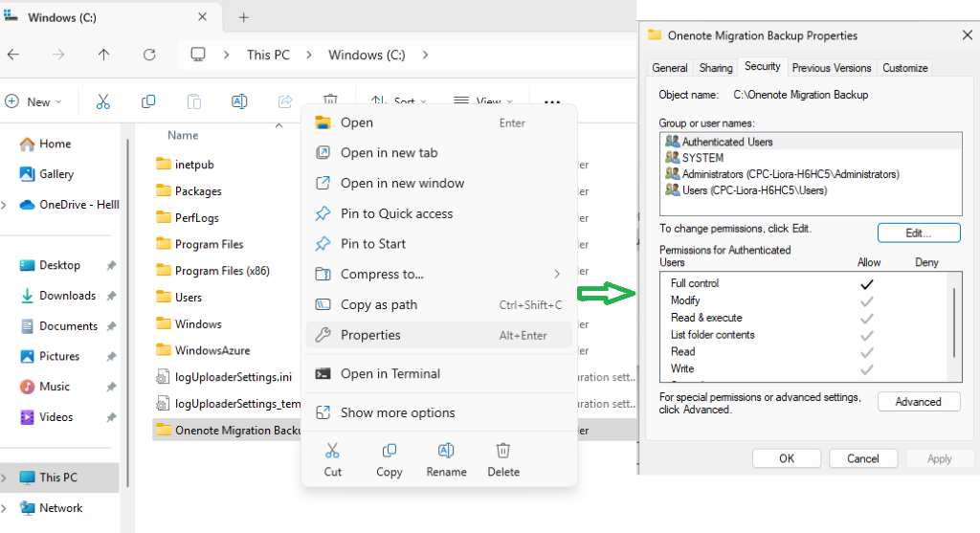Screen dimensions: 980x533
Task: Click Cancel in Properties dialog
Action: click(x=863, y=458)
